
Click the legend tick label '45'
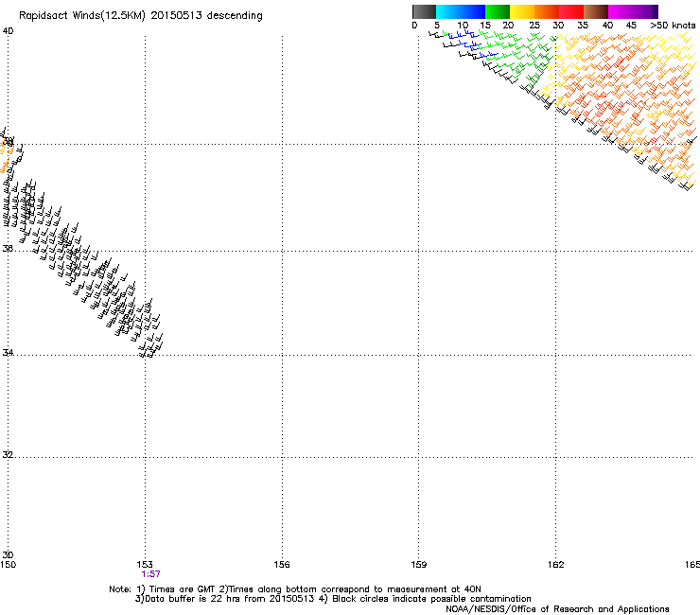[x=631, y=26]
